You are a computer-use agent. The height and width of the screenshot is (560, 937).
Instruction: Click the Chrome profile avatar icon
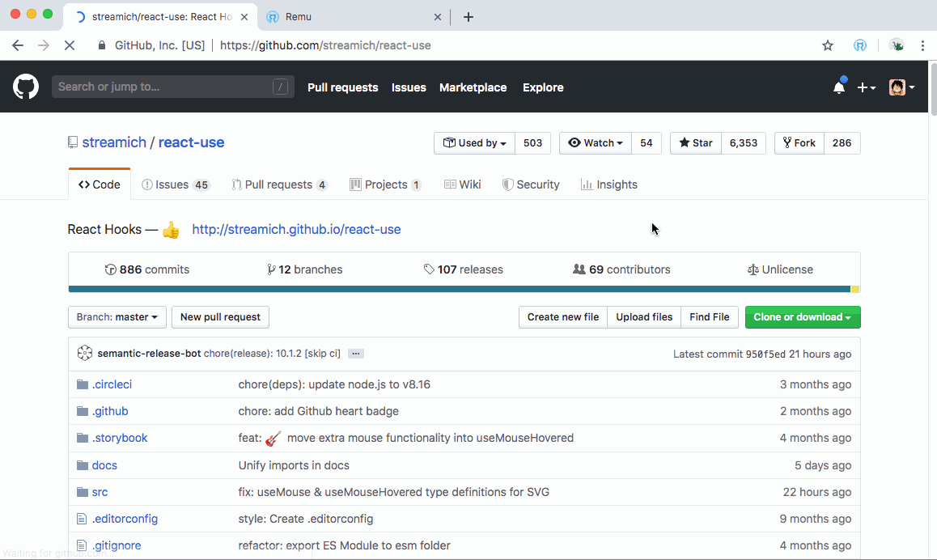tap(897, 45)
